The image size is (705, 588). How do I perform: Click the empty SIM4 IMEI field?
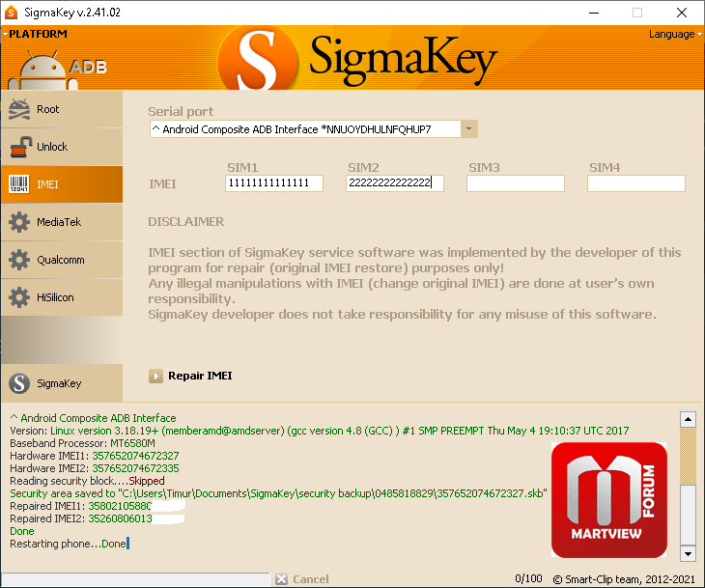[x=635, y=183]
